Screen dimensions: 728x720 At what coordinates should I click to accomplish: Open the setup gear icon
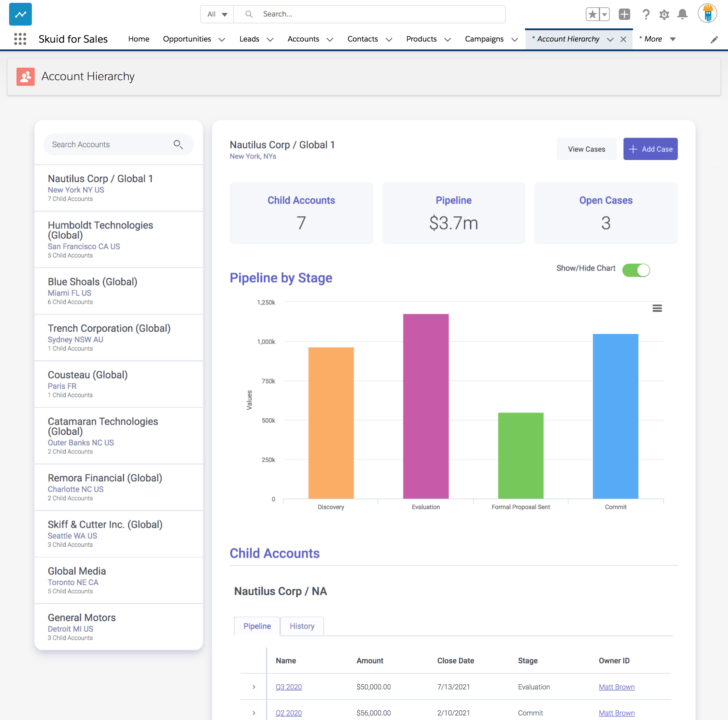664,14
